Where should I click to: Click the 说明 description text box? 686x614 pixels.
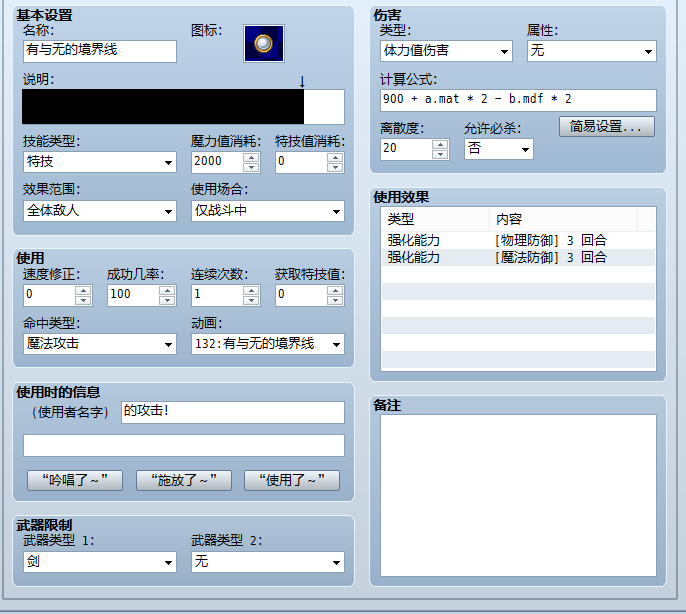click(183, 107)
